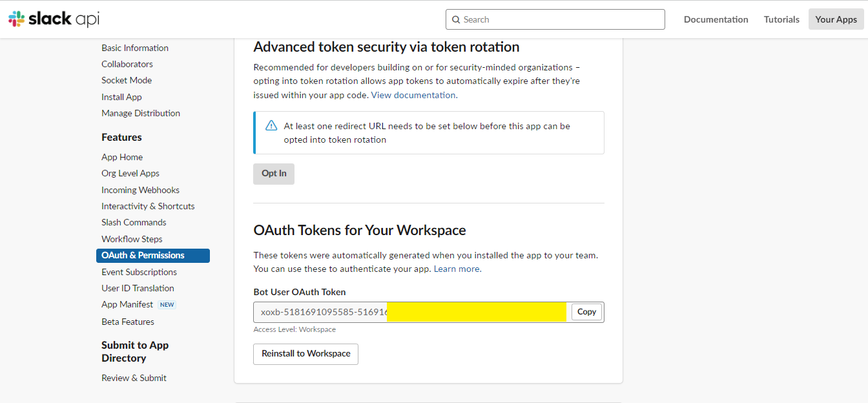Click the NEW badge beside App Manifest

coord(167,305)
